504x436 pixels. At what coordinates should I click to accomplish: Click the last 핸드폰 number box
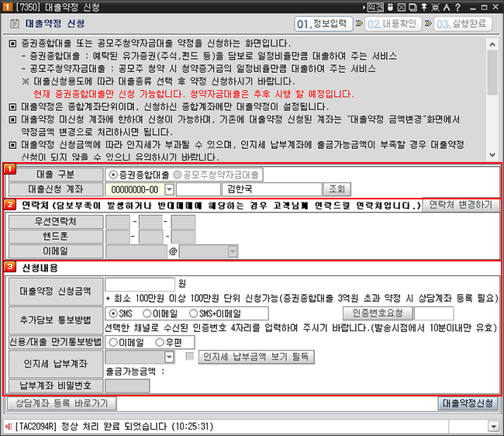click(183, 237)
